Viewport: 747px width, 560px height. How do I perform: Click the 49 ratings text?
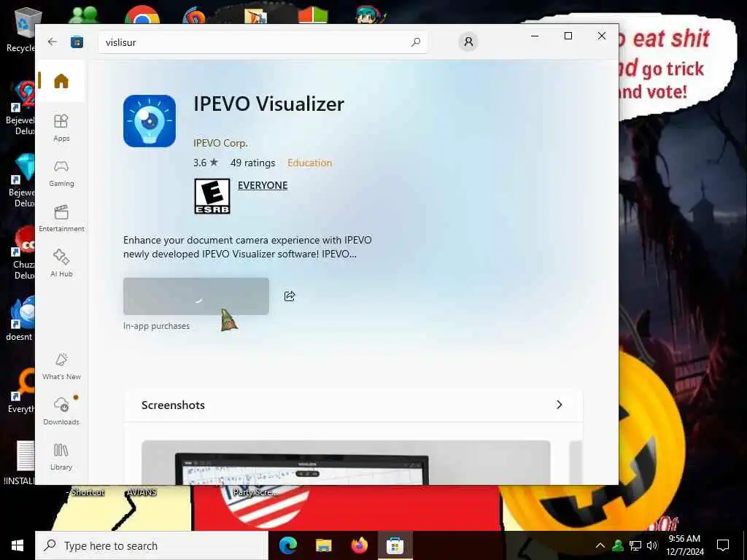(252, 163)
